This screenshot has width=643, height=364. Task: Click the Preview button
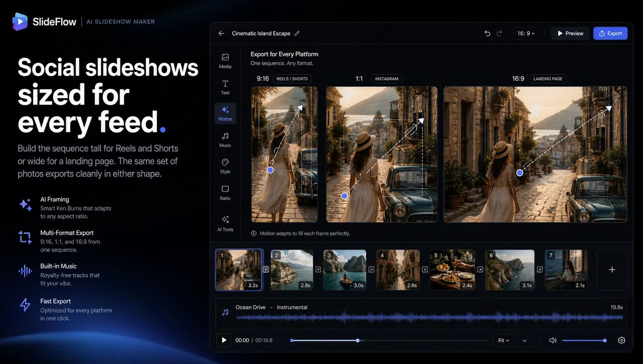(570, 34)
